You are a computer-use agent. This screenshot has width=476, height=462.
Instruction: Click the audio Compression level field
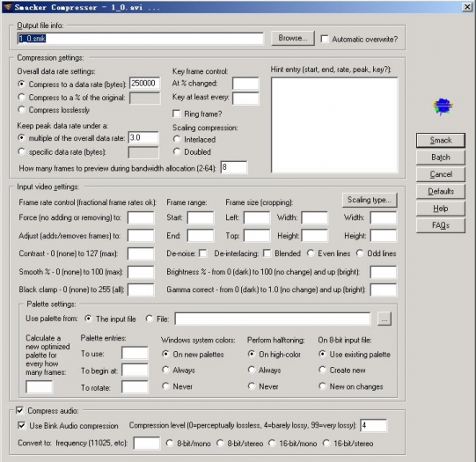(373, 426)
